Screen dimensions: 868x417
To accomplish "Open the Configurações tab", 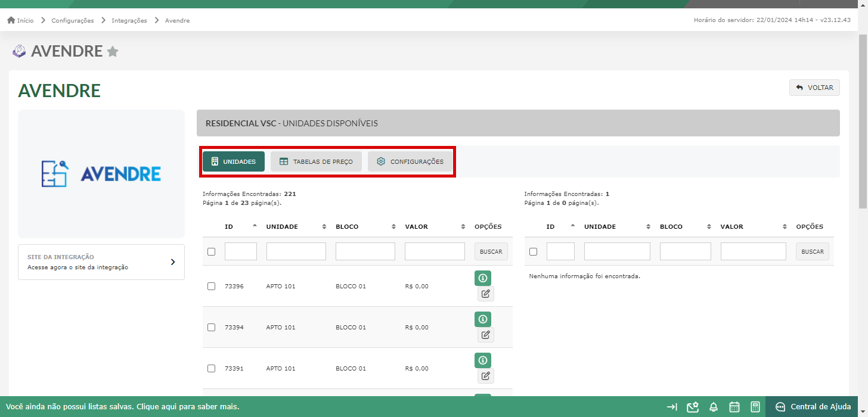I will click(x=410, y=161).
